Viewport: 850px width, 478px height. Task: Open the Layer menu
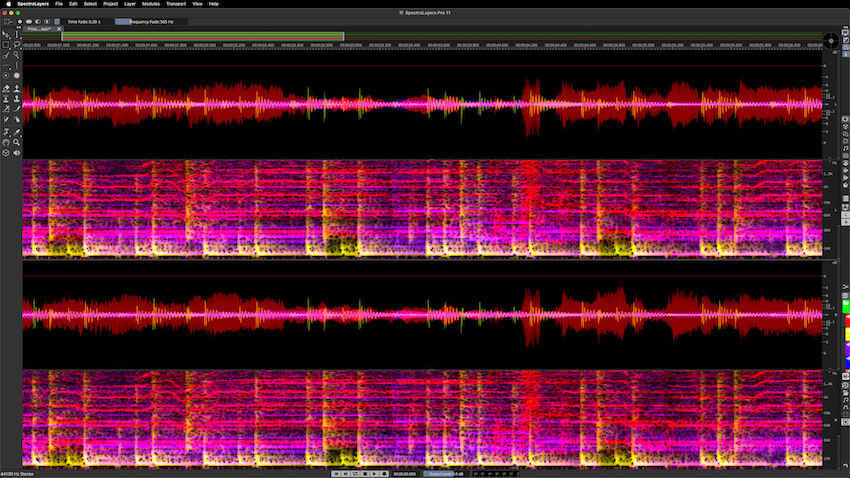pyautogui.click(x=130, y=4)
